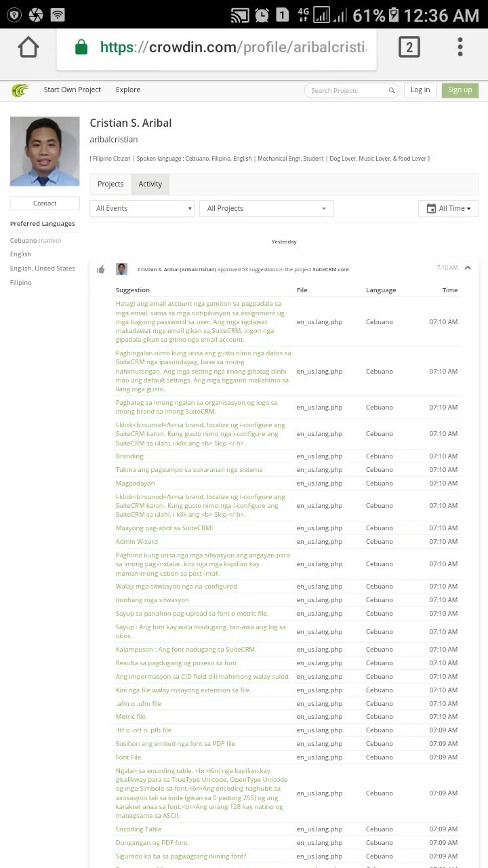Open Tukma ang pagsumpo sa sukaranan suggestion
Screen dimensions: 488x868
pyautogui.click(x=188, y=469)
